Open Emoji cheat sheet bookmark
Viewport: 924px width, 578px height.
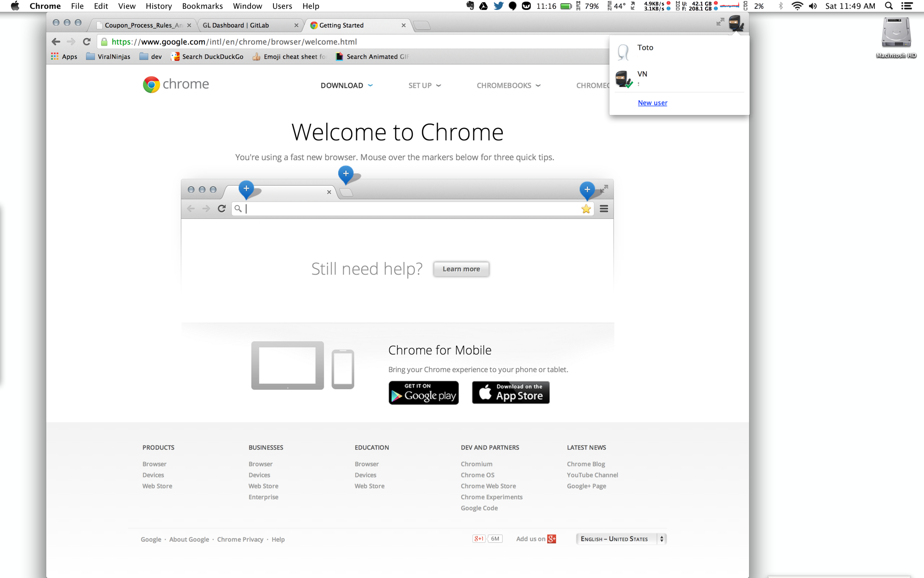pos(289,57)
